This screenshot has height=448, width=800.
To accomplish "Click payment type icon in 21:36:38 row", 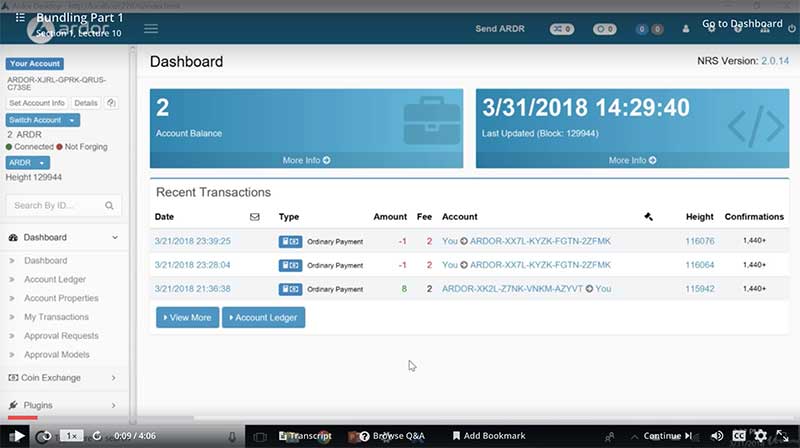I will [290, 289].
